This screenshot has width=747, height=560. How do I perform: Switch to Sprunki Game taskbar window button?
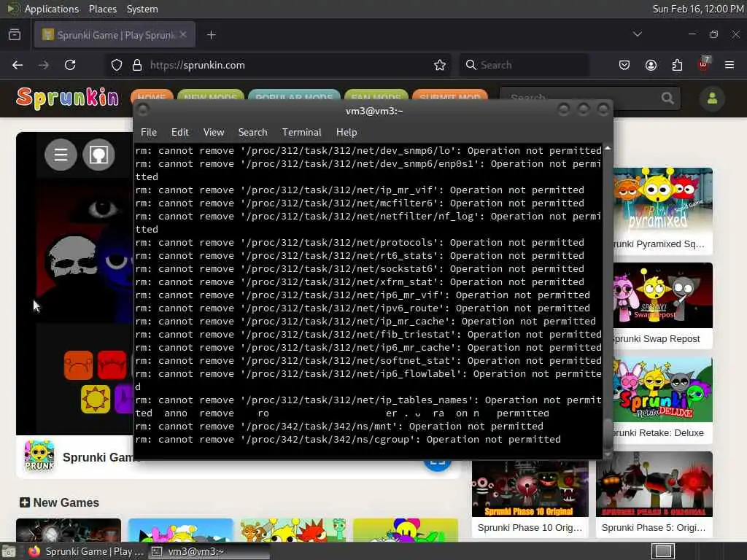(86, 551)
